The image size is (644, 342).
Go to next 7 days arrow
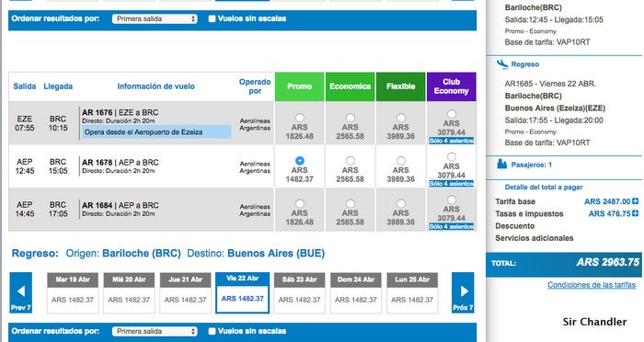pyautogui.click(x=463, y=292)
